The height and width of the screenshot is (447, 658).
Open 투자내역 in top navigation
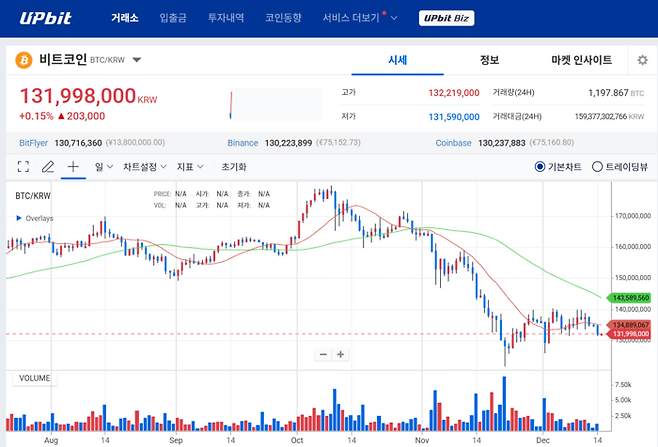tap(226, 18)
